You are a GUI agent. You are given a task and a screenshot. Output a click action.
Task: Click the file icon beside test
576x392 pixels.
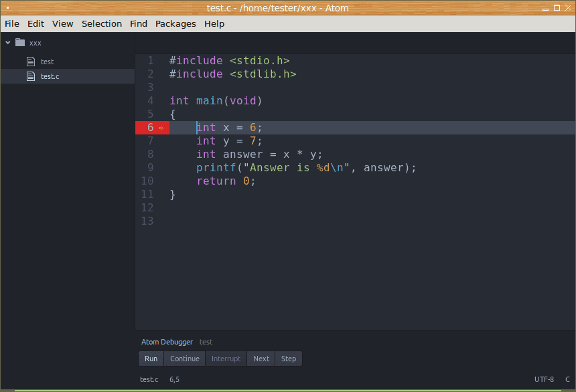[31, 62]
